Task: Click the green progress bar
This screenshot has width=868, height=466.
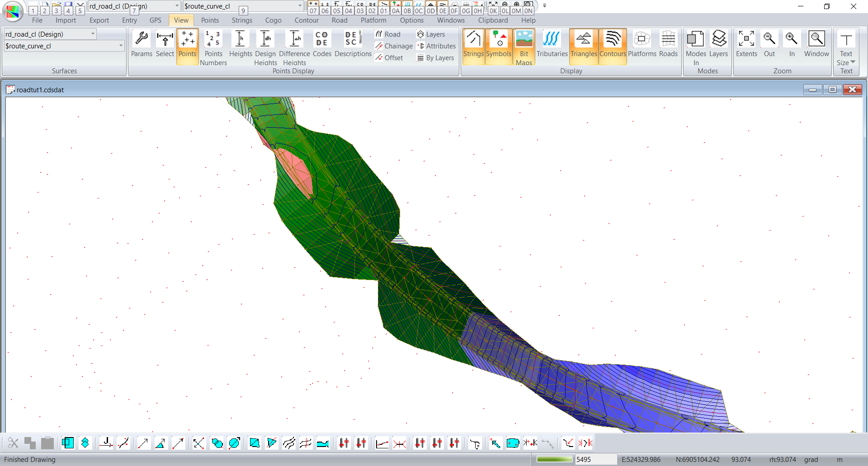Action: pyautogui.click(x=554, y=459)
